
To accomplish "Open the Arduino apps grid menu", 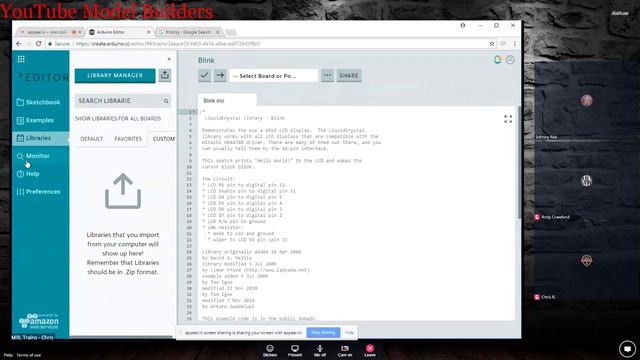I will click(x=21, y=59).
